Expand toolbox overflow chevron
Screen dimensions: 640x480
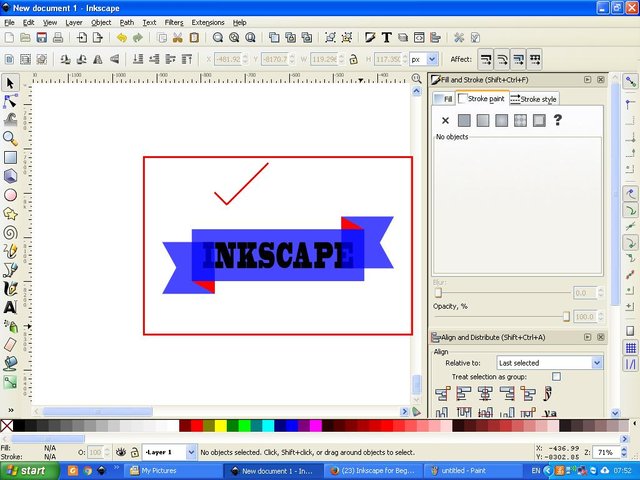11,410
